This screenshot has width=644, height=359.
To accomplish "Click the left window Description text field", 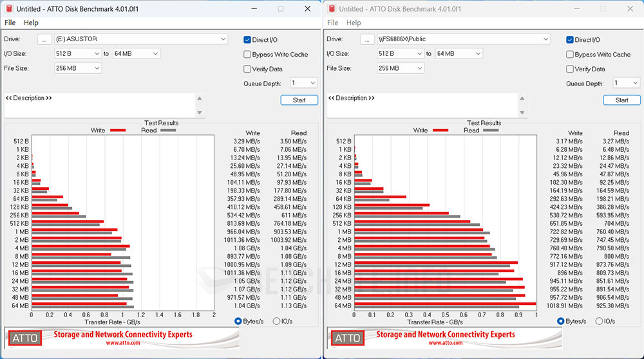I will click(100, 106).
